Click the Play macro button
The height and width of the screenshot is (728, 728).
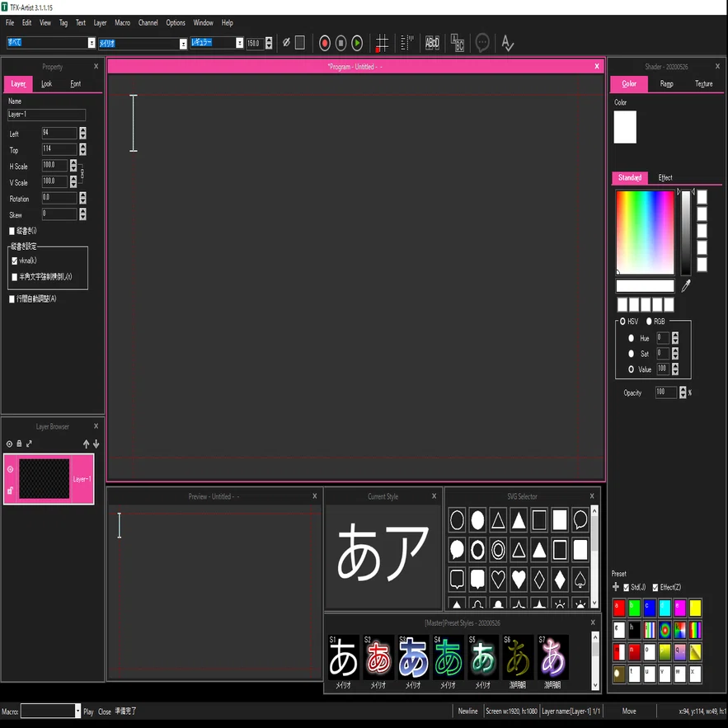(x=88, y=712)
